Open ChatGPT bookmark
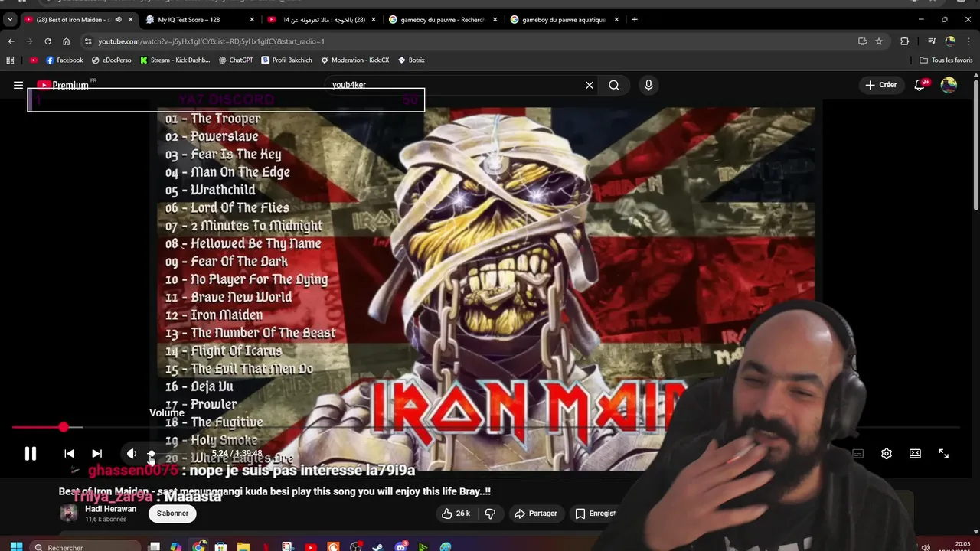 [x=236, y=60]
